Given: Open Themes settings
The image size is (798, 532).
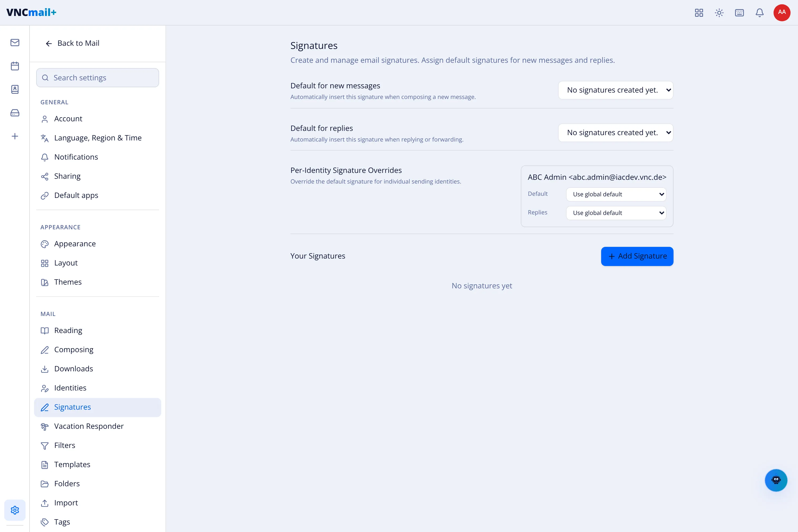Looking at the screenshot, I should [x=98, y=282].
